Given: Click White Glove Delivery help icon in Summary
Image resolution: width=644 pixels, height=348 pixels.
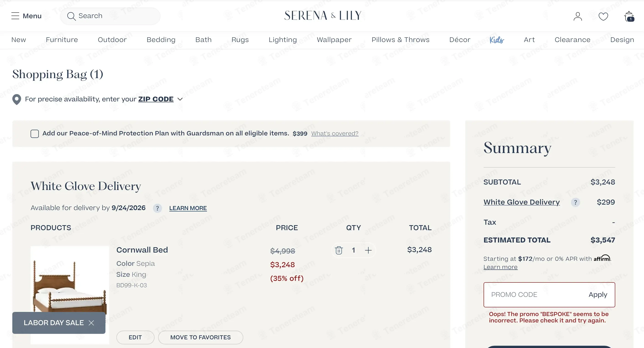Looking at the screenshot, I should click(x=575, y=202).
